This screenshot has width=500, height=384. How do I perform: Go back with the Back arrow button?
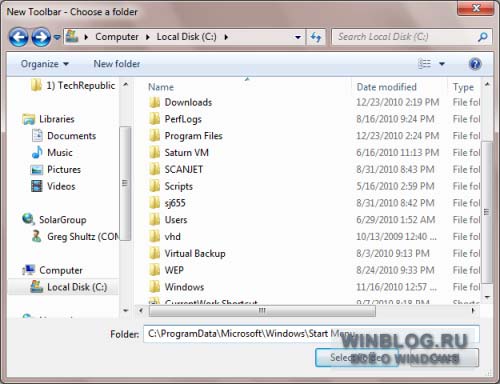(x=18, y=37)
